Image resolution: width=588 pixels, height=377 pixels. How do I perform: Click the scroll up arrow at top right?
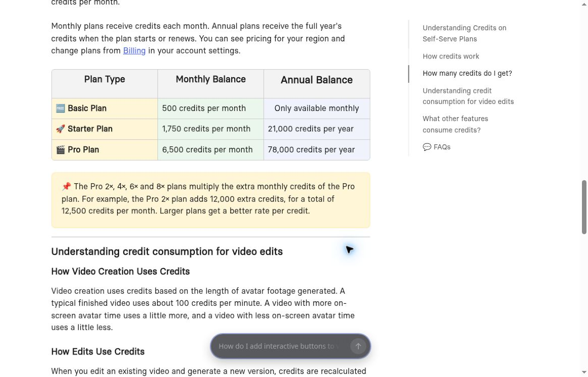point(584,4)
